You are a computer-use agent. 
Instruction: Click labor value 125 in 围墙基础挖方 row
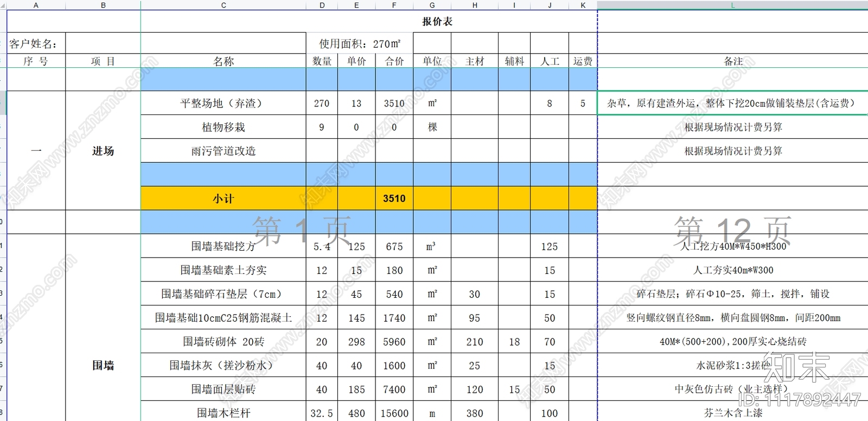tap(550, 246)
